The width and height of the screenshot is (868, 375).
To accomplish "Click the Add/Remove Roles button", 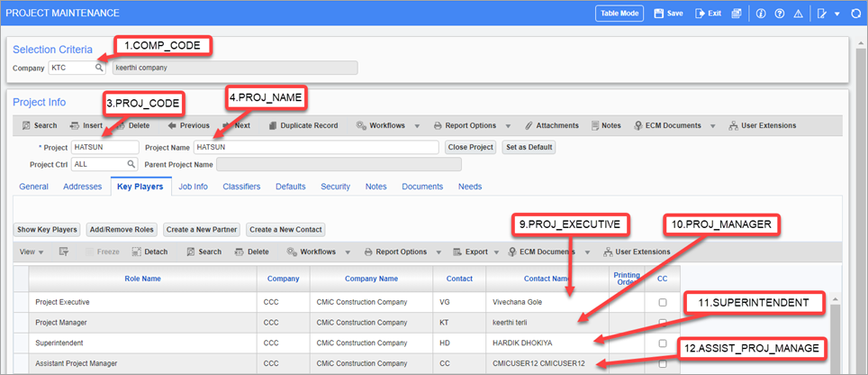I will pos(122,229).
